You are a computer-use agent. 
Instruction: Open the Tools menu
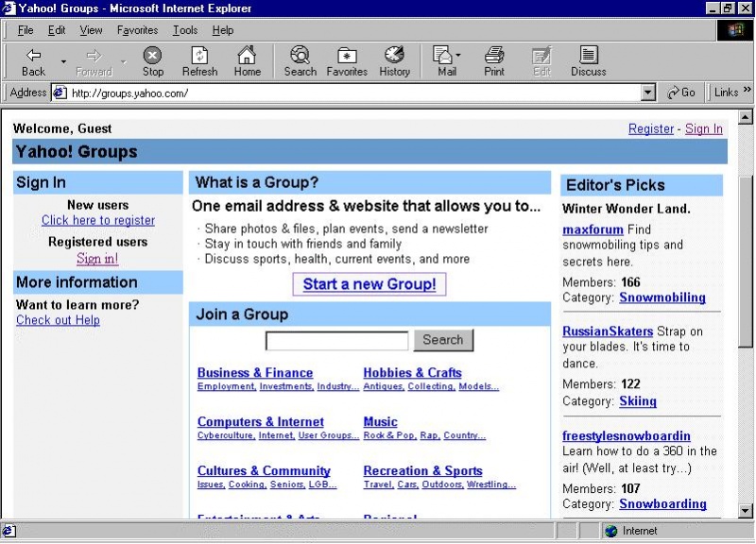tap(183, 29)
